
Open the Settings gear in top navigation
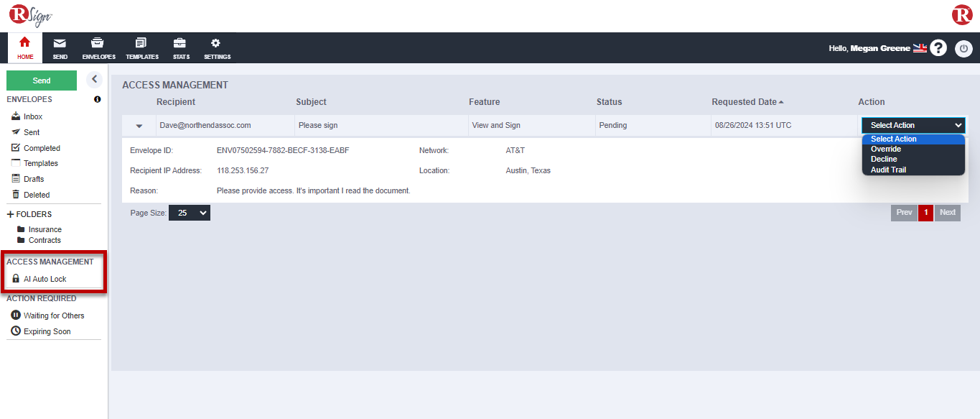tap(216, 47)
